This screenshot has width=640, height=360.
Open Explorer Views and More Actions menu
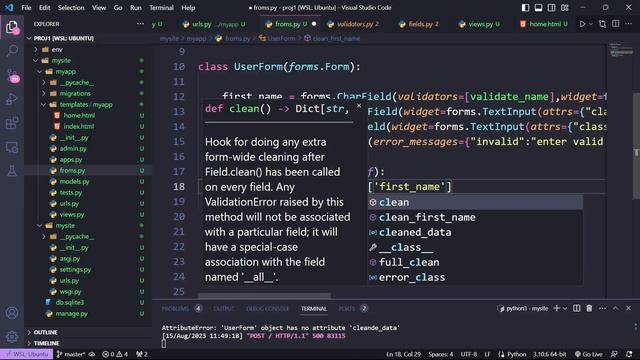coord(140,24)
